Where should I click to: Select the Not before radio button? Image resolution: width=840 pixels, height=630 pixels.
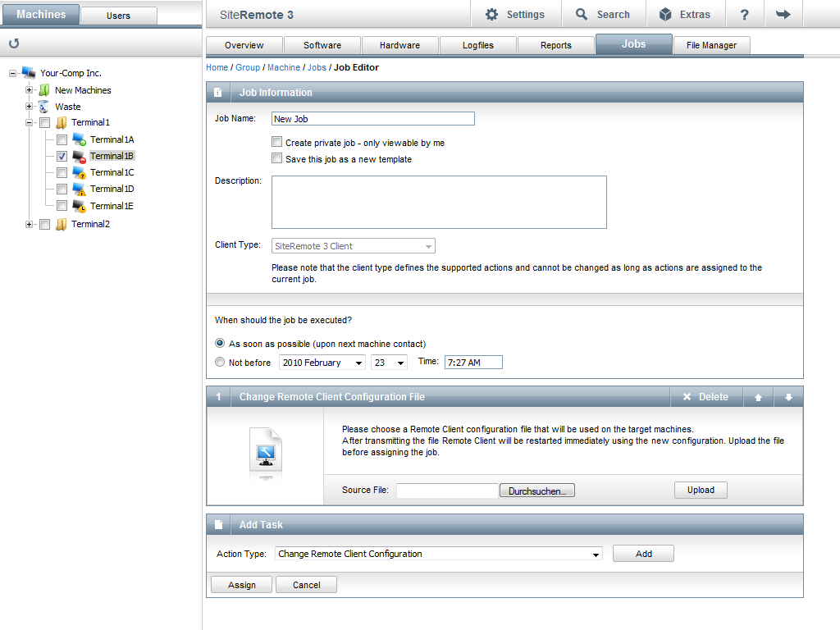(220, 363)
